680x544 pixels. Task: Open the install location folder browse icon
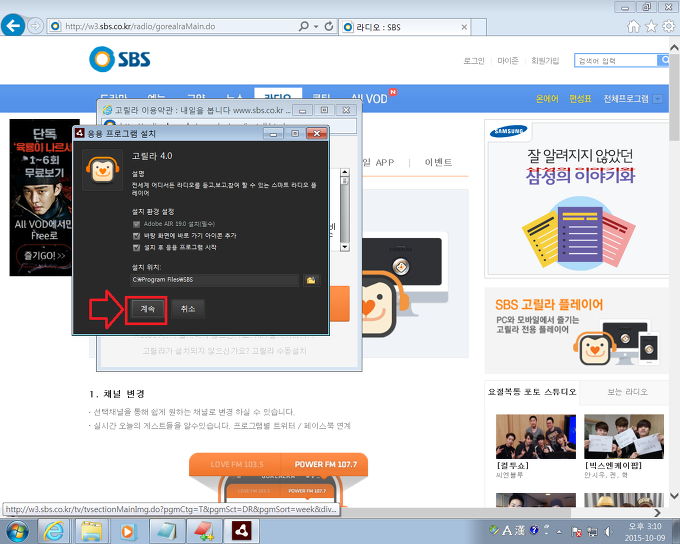tap(311, 280)
